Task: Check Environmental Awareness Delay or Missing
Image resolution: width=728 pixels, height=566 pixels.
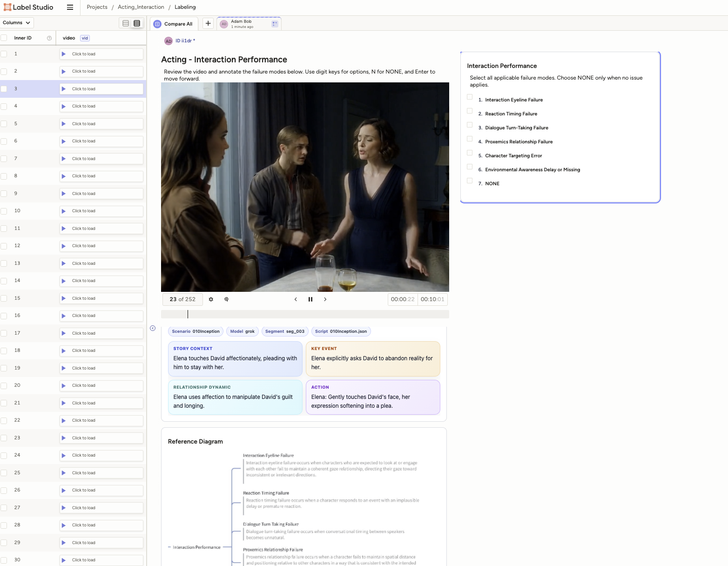Action: tap(470, 167)
